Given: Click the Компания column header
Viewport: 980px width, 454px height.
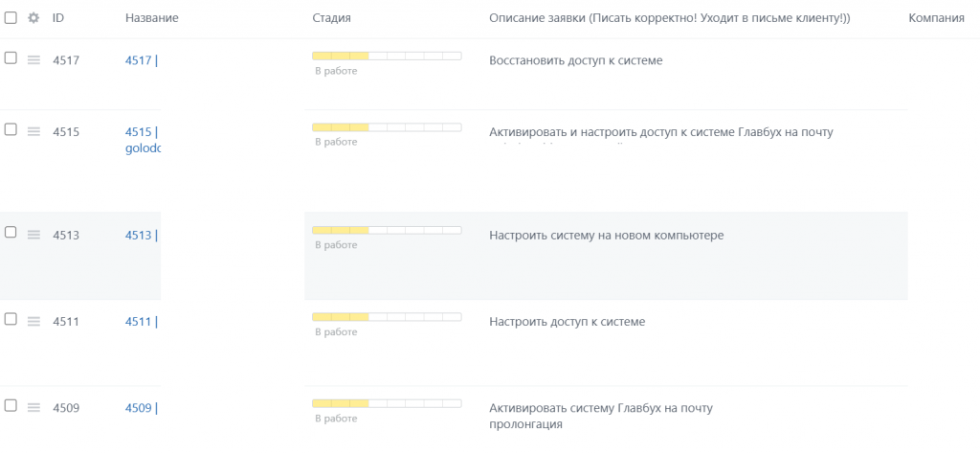Looking at the screenshot, I should (x=936, y=18).
